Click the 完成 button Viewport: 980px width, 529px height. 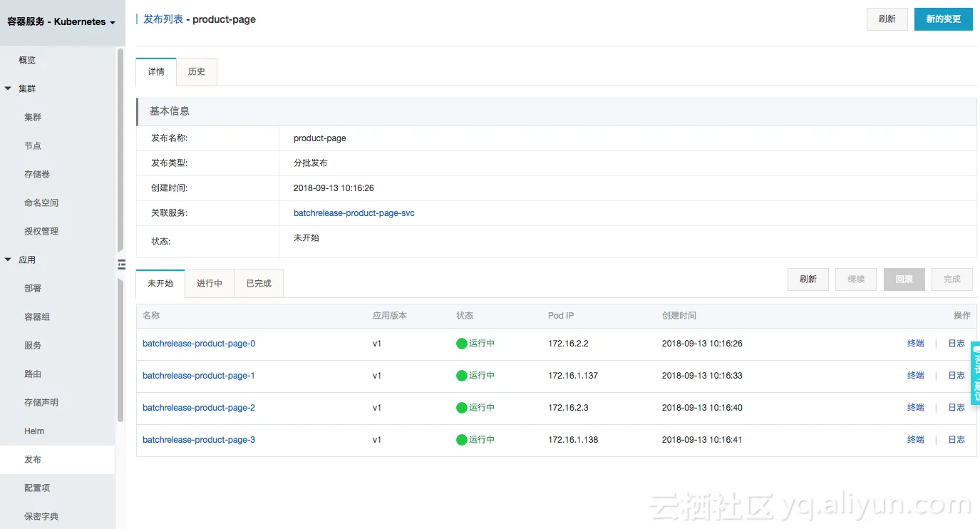[952, 279]
